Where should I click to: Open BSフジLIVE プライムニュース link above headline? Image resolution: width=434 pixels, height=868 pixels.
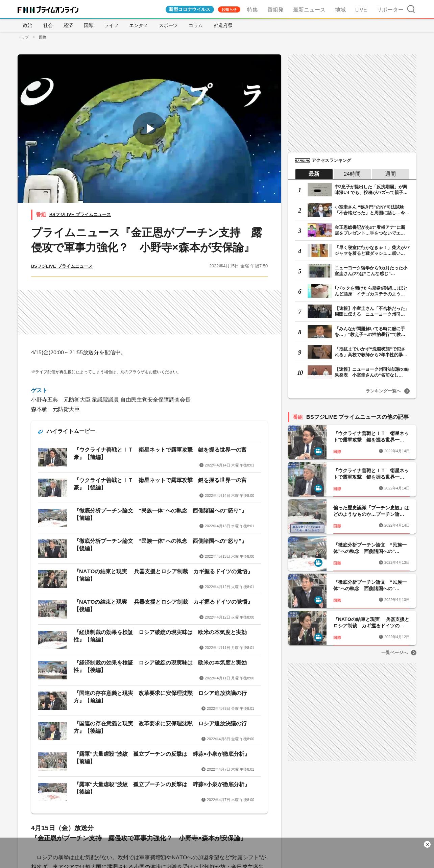pyautogui.click(x=80, y=215)
